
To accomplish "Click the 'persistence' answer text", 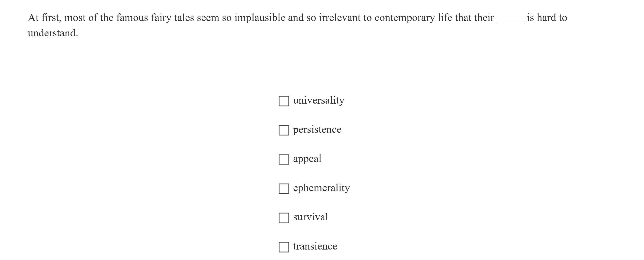I will [x=317, y=130].
